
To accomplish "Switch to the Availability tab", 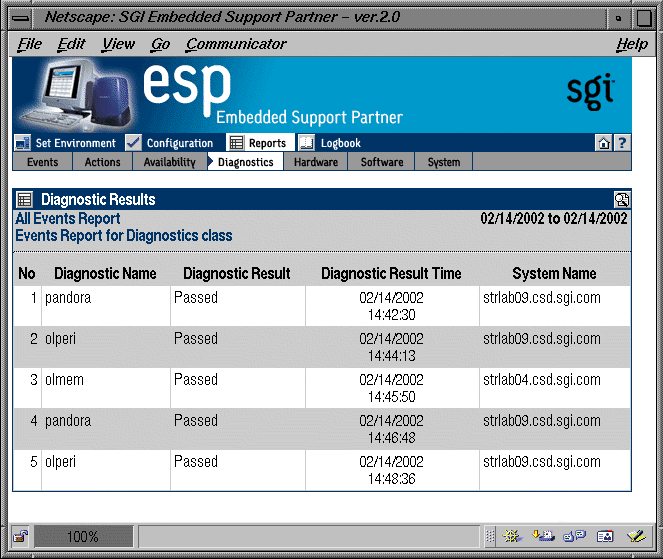I will point(170,162).
